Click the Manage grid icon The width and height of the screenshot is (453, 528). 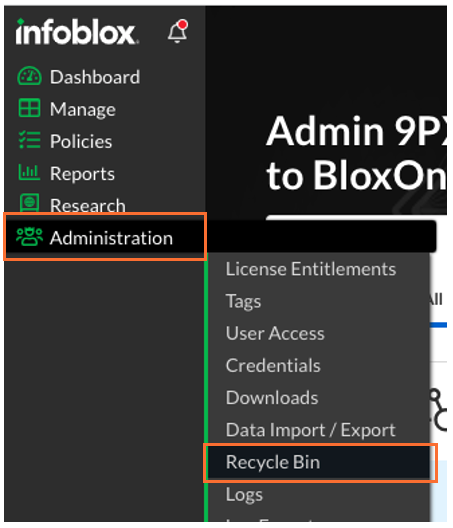pos(29,108)
